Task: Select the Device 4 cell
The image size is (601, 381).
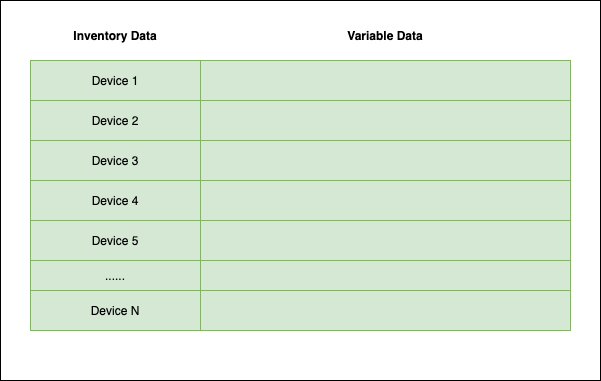Action: point(115,200)
